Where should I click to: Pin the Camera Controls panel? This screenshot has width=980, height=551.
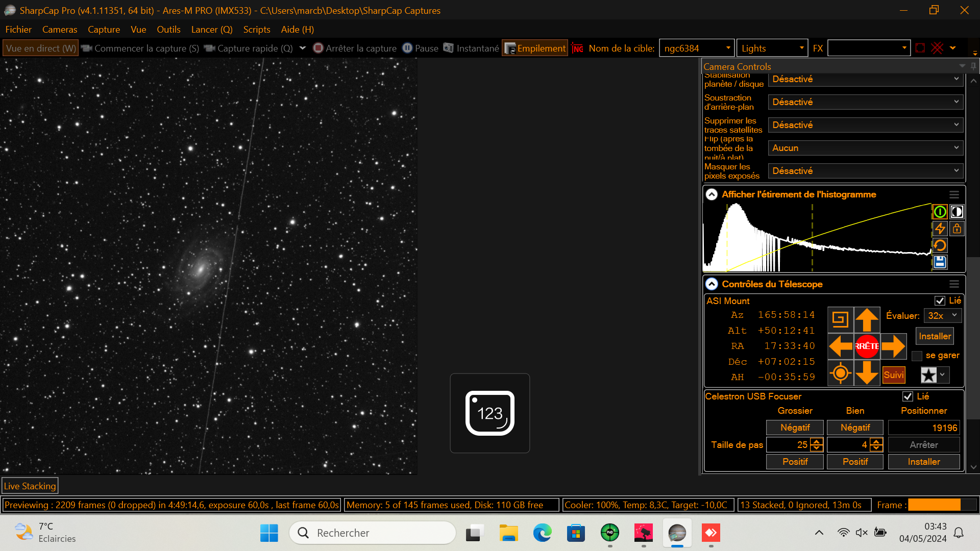pyautogui.click(x=973, y=66)
